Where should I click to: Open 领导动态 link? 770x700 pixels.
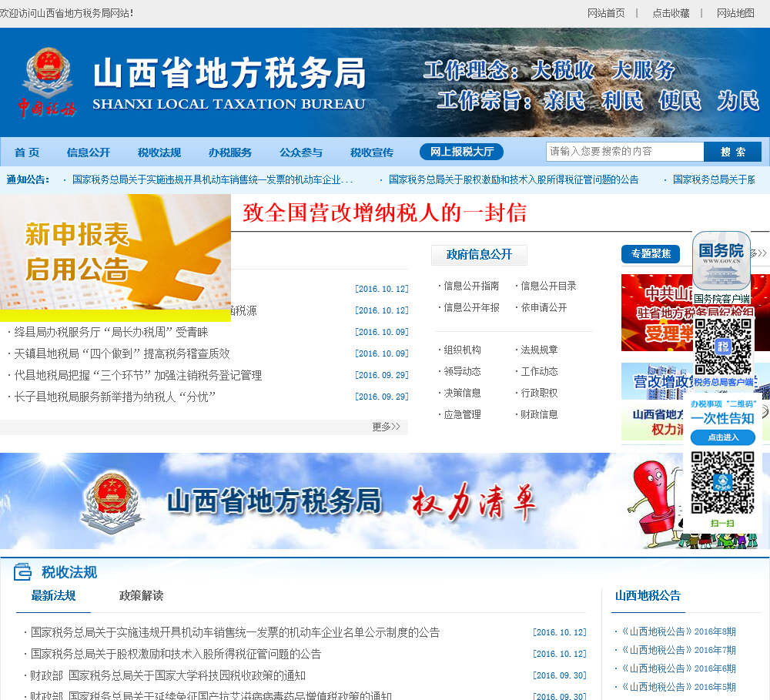click(x=462, y=371)
